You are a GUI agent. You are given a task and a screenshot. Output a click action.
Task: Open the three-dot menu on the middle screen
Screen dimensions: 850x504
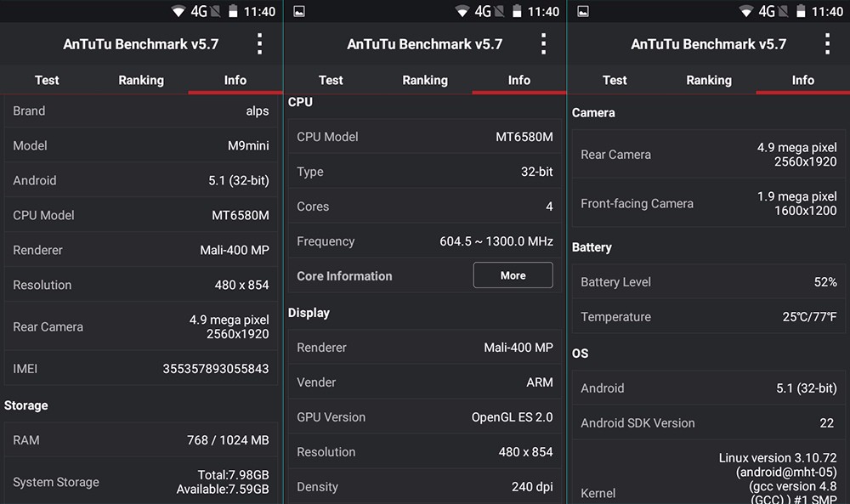coord(543,44)
